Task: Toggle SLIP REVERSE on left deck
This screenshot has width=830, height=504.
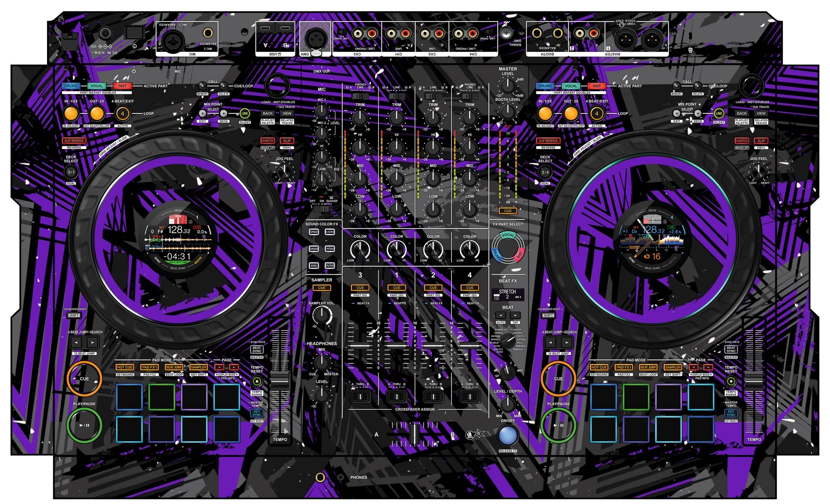Action: (74, 141)
